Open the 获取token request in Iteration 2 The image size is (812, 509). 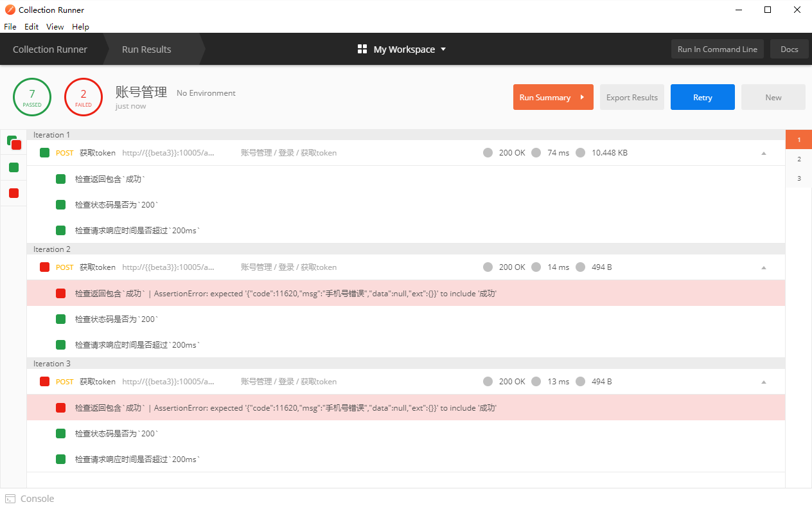click(x=98, y=267)
